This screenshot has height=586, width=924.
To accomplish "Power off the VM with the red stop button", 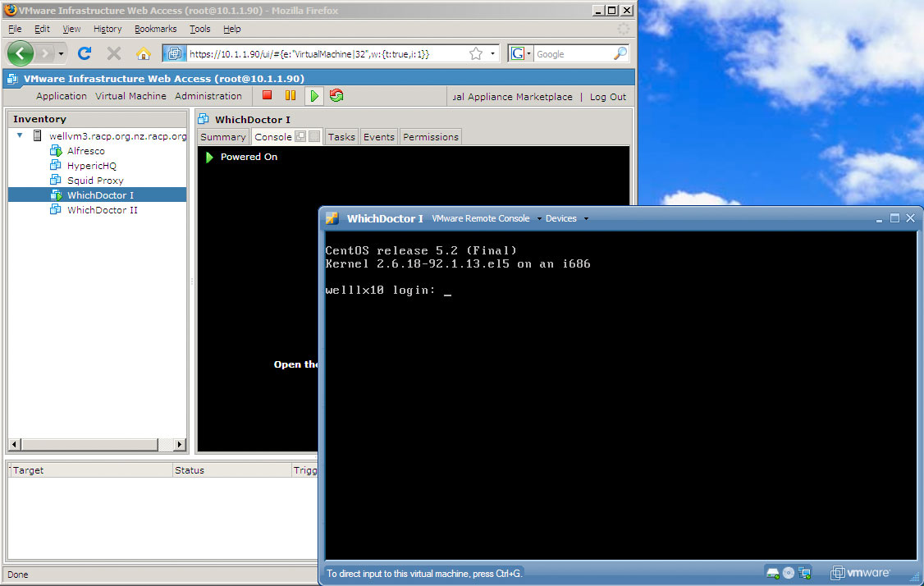I will click(267, 95).
